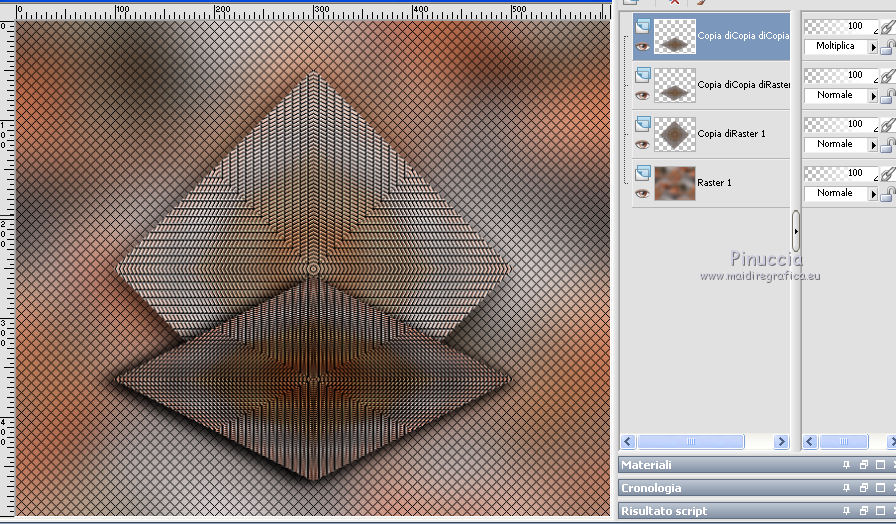Toggle transparency lock of Copia diCopia diRaster

point(887,97)
